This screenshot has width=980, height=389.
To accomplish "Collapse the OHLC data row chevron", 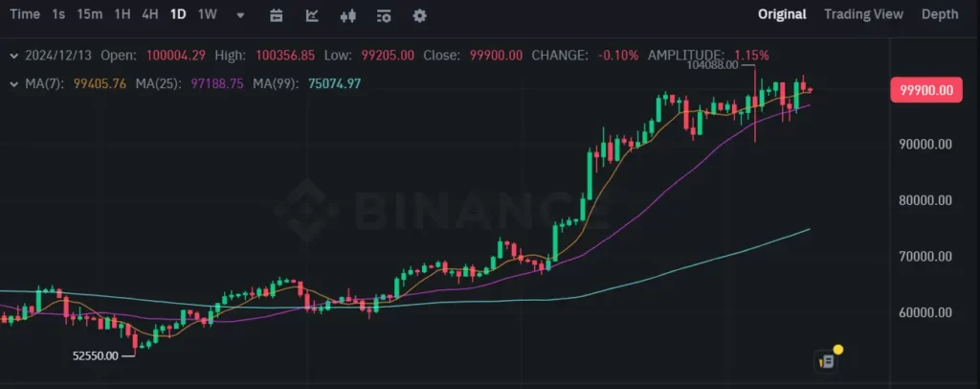I will 13,56.
